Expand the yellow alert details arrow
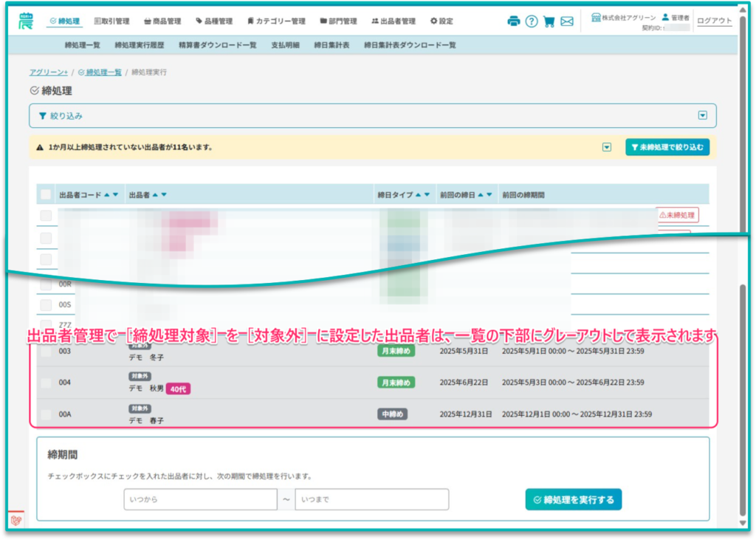The height and width of the screenshot is (540, 756). click(x=607, y=147)
